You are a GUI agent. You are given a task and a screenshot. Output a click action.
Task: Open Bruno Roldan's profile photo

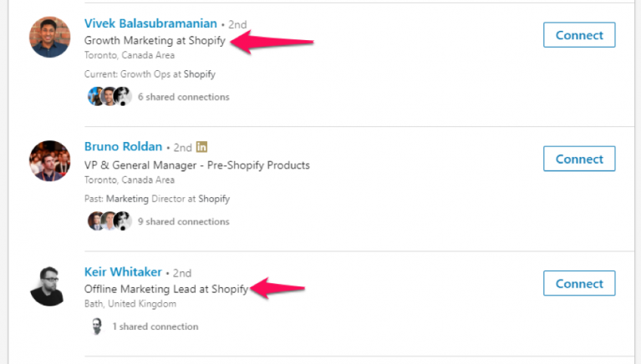[x=50, y=161]
